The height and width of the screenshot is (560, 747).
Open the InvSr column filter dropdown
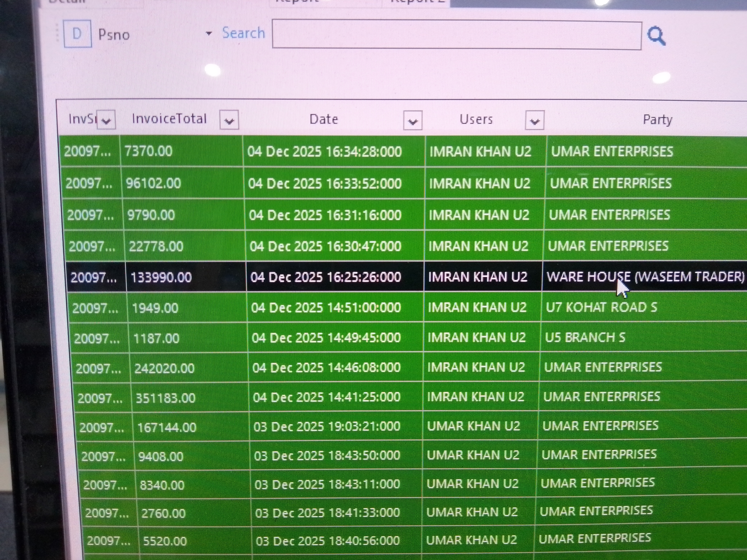pos(106,120)
